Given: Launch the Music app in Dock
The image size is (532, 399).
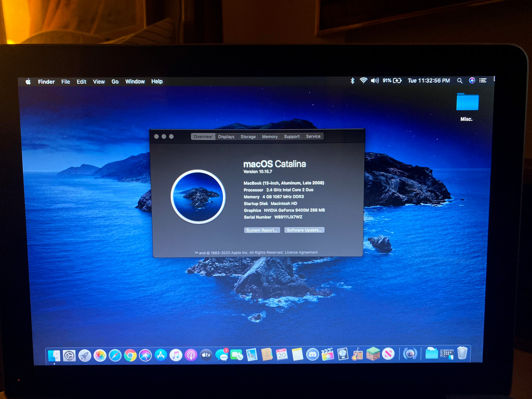Looking at the screenshot, I should coord(176,355).
